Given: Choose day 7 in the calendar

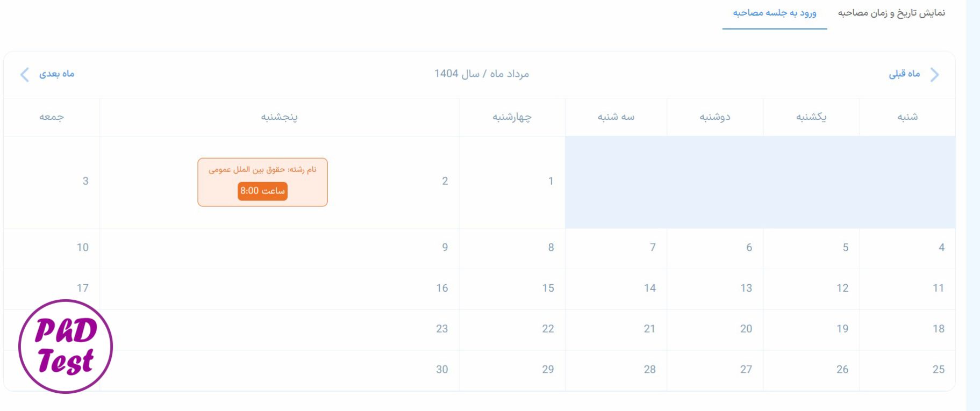Looking at the screenshot, I should coord(652,247).
